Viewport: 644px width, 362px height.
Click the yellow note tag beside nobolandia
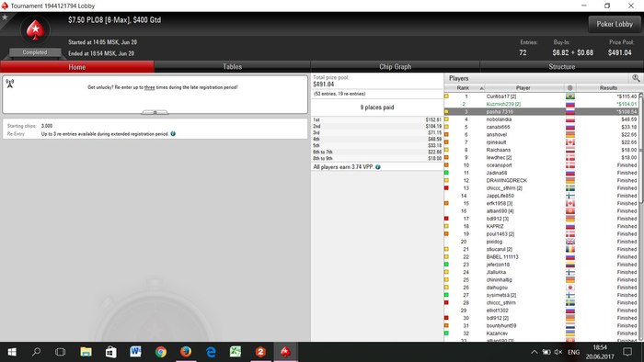[446, 119]
